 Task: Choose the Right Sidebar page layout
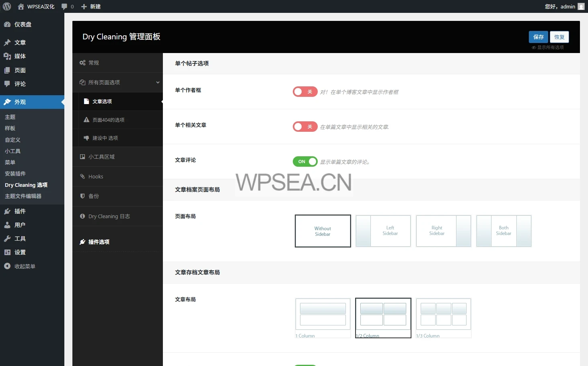[443, 231]
